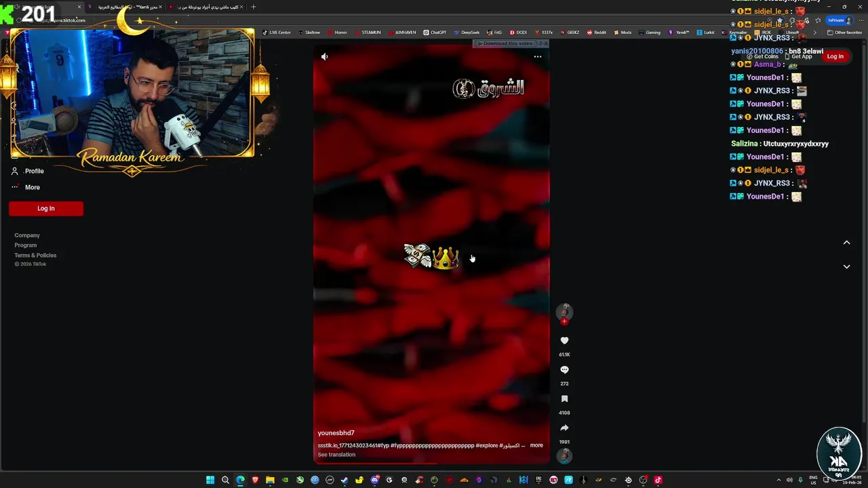The height and width of the screenshot is (488, 868).
Task: Click the TikTok icon on the taskbar
Action: point(658,480)
